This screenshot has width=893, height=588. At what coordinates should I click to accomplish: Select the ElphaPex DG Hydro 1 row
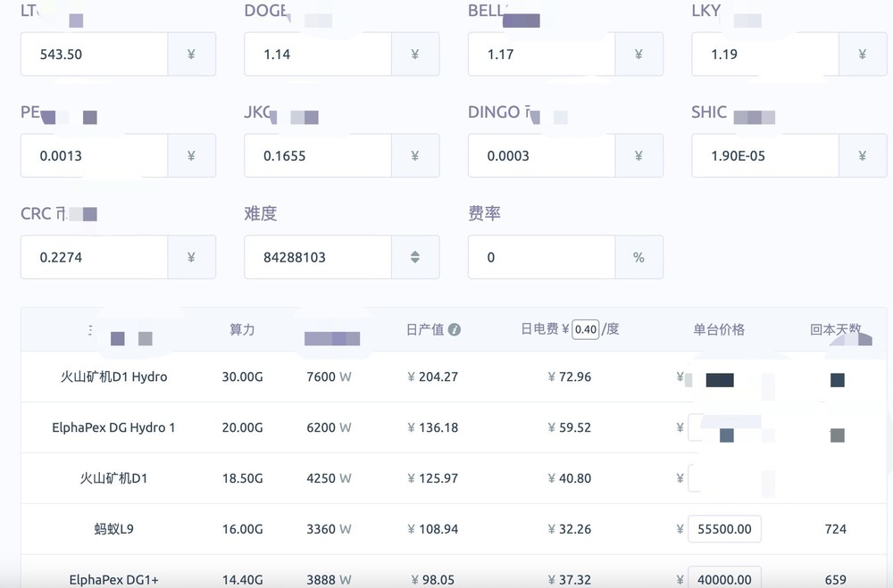point(113,427)
